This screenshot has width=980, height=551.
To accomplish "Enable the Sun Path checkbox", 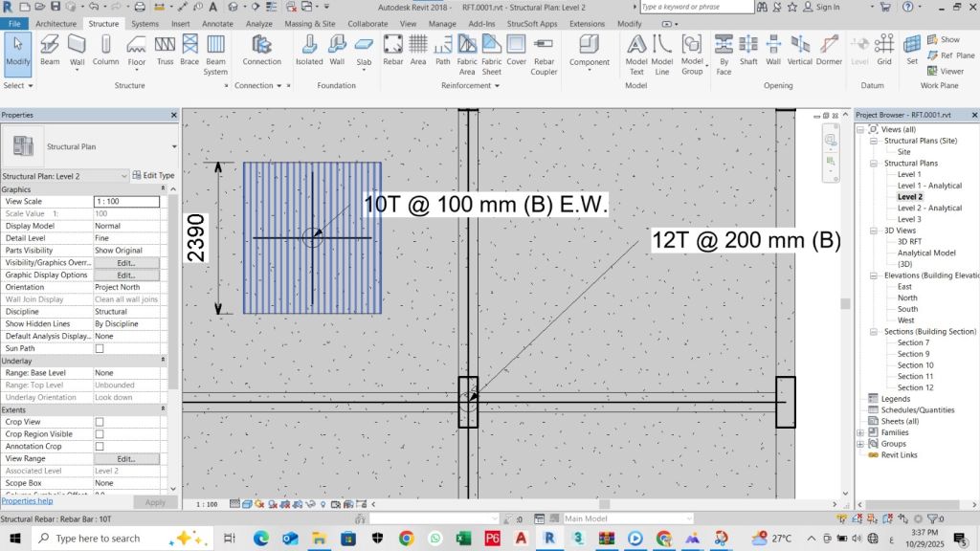I will 100,349.
